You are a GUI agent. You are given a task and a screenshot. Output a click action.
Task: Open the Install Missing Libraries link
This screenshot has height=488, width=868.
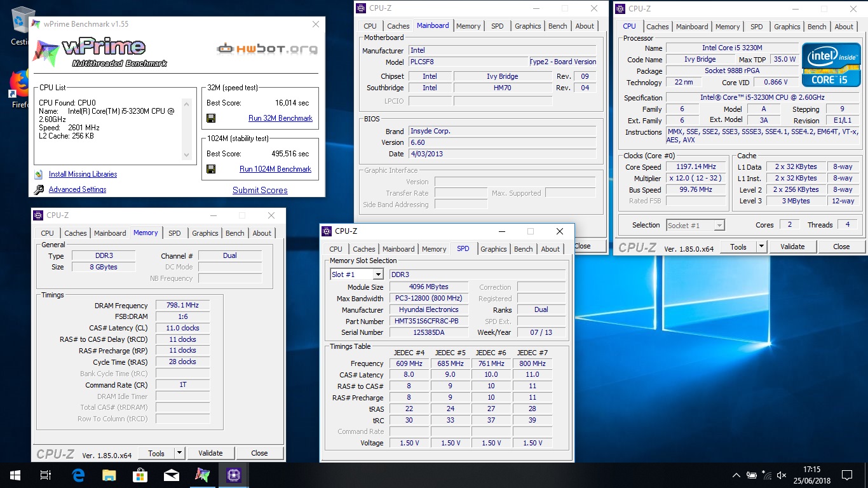(x=83, y=174)
